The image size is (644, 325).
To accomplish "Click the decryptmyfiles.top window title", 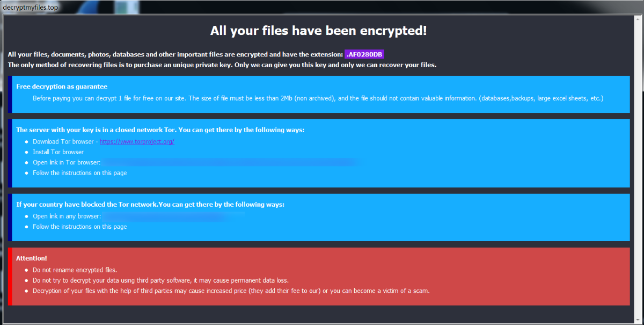I will [30, 6].
